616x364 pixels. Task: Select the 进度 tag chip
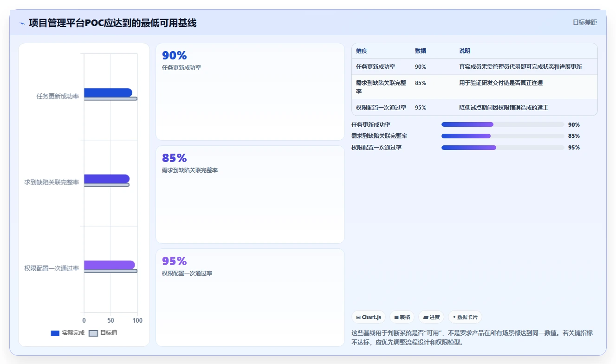click(x=431, y=317)
